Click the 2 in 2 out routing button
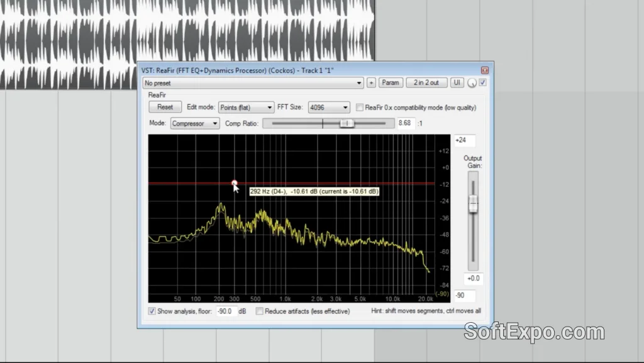The width and height of the screenshot is (644, 363). click(x=426, y=83)
